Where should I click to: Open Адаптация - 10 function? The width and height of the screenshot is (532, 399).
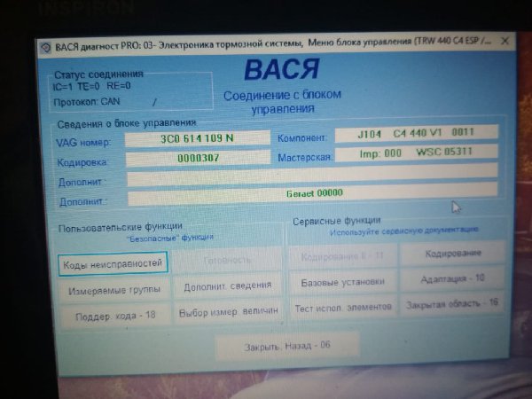click(452, 279)
